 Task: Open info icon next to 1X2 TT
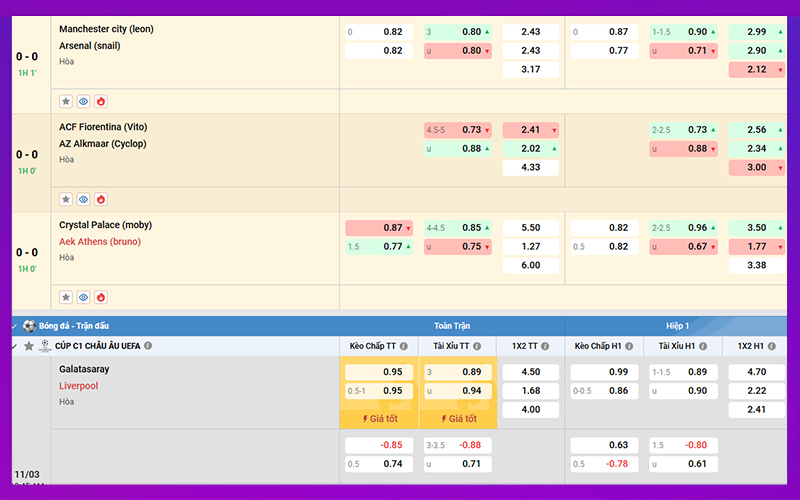(x=545, y=346)
